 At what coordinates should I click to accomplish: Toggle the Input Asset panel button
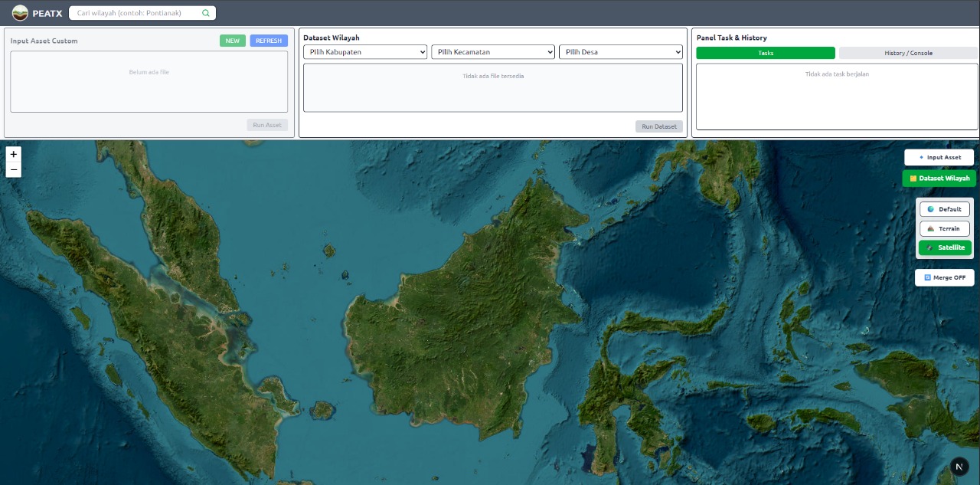point(939,157)
